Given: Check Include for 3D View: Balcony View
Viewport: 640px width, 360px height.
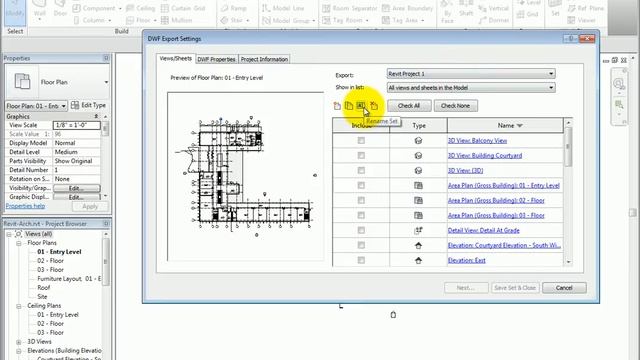Looking at the screenshot, I should coord(361,140).
